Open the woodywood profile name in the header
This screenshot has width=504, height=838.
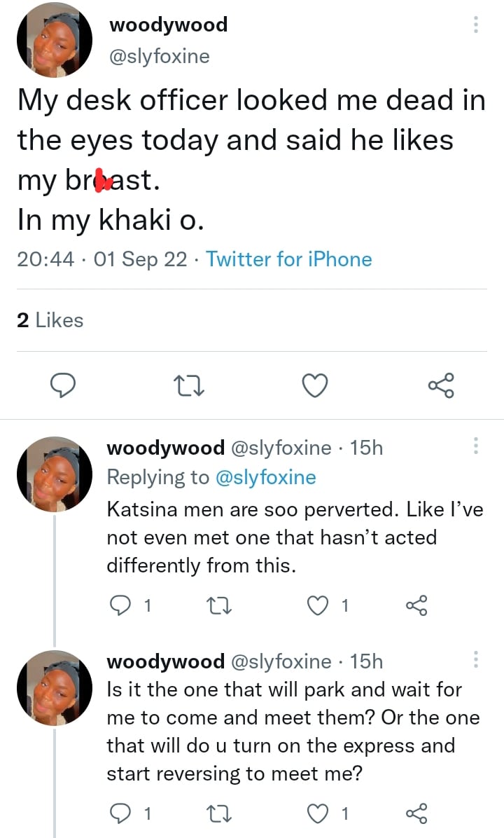tap(168, 26)
